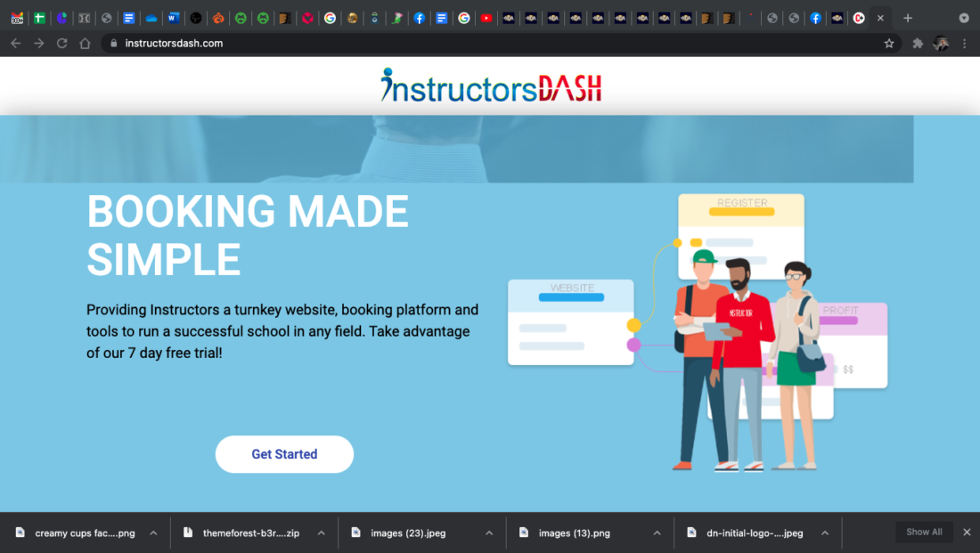
Task: Open the Extensions puzzle icon
Action: coord(918,44)
